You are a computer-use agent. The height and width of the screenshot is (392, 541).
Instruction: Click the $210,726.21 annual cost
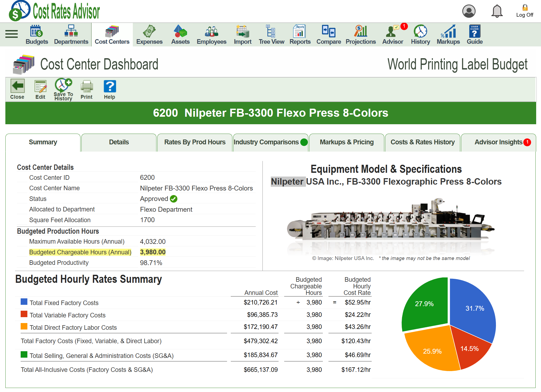click(x=261, y=302)
